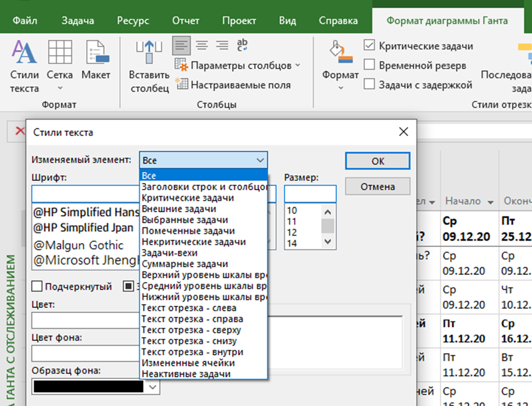Open the Сетка gridlines tool

(60, 66)
